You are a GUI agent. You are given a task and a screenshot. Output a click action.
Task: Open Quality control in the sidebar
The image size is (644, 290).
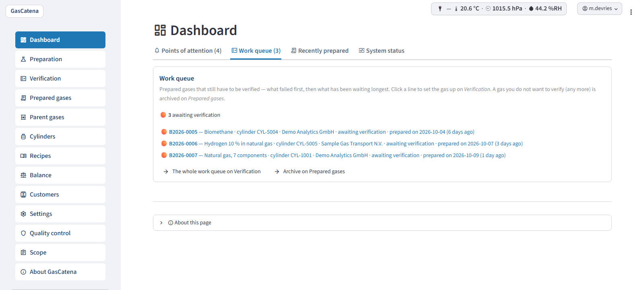(60, 233)
